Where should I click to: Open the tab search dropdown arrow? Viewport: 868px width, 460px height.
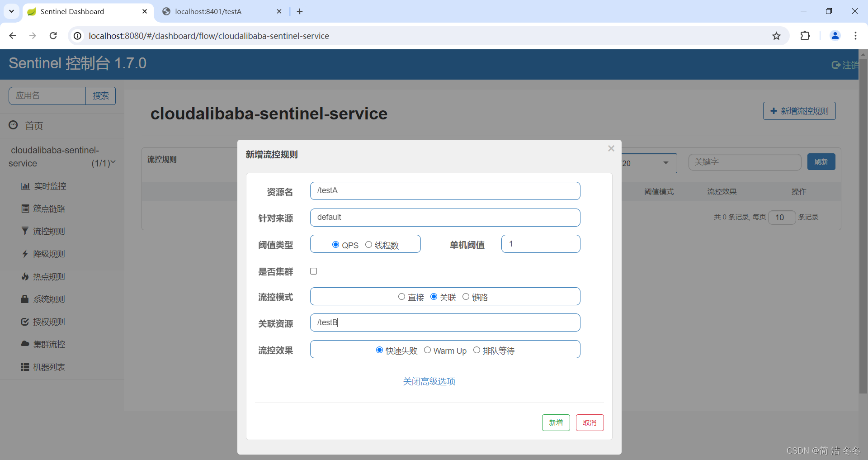11,11
